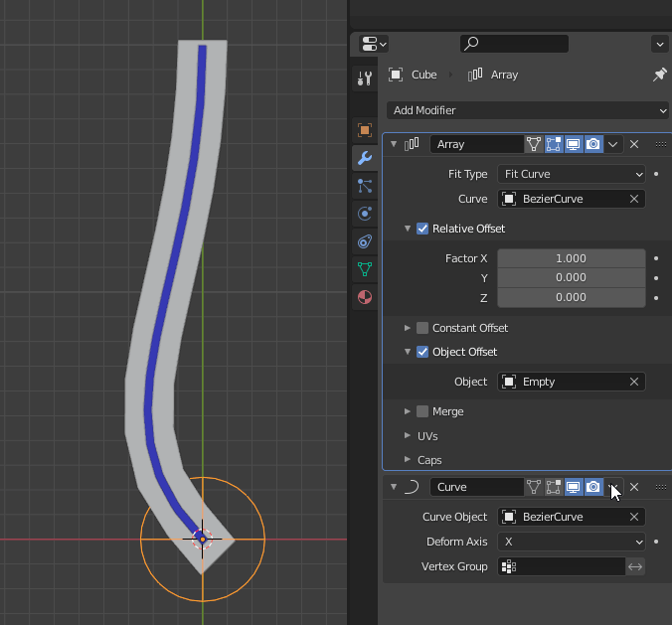Open the properties editor type menu
Screen dimensions: 672x625
[x=374, y=44]
